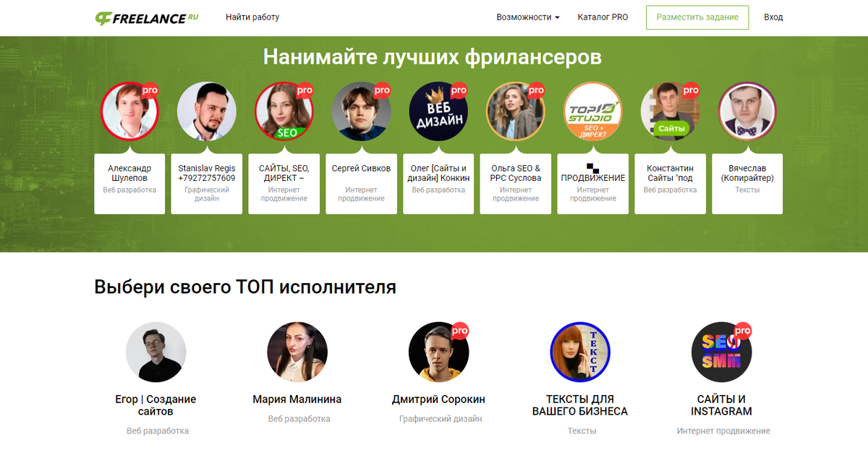The height and width of the screenshot is (461, 868).
Task: Go to Каталог PRO
Action: (x=603, y=17)
